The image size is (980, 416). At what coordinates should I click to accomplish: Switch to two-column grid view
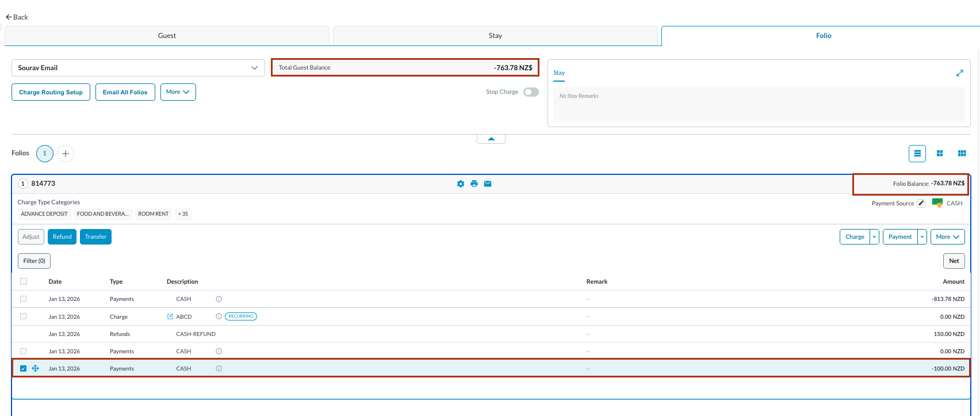pyautogui.click(x=940, y=154)
